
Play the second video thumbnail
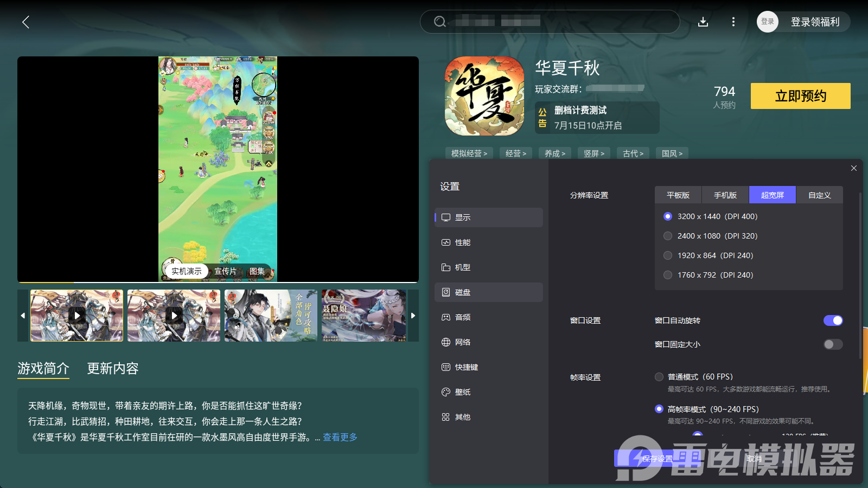click(174, 316)
